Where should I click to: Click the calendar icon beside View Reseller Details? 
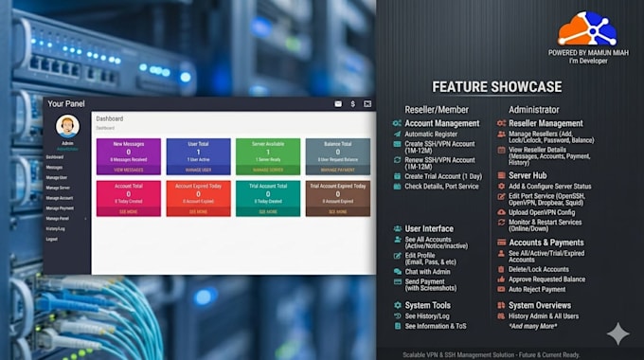[x=502, y=151]
